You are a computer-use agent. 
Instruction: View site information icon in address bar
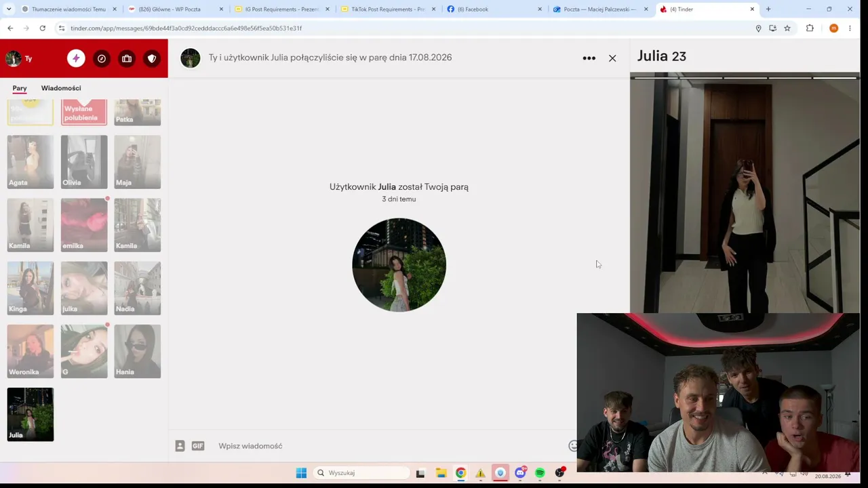[61, 28]
